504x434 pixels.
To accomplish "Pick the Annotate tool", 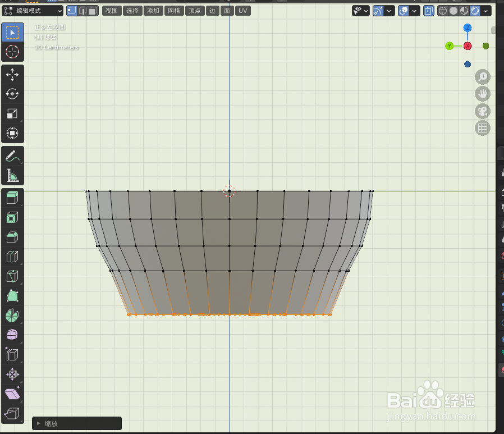I will [x=12, y=156].
